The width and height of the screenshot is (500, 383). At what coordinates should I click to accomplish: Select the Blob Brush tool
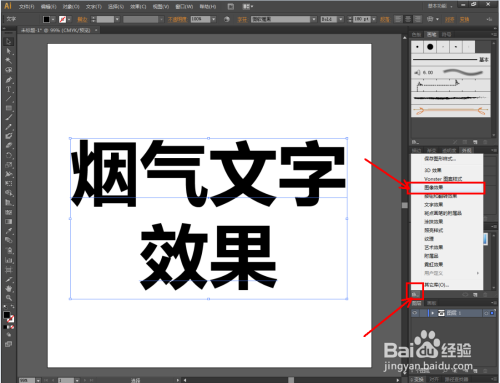(9, 136)
